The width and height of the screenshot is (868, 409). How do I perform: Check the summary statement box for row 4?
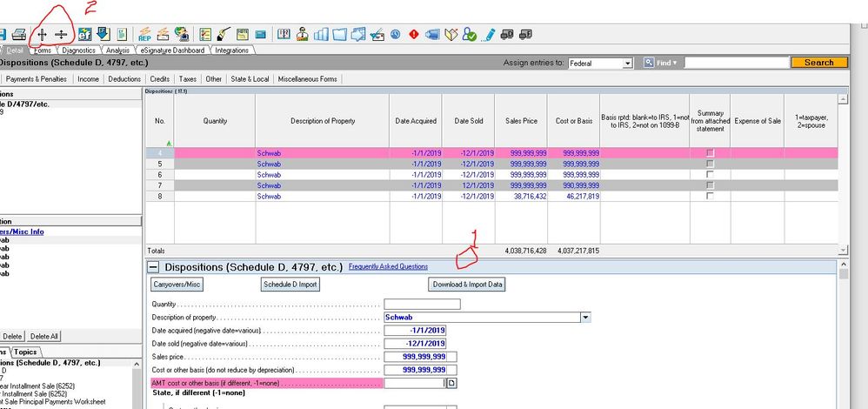pos(710,153)
